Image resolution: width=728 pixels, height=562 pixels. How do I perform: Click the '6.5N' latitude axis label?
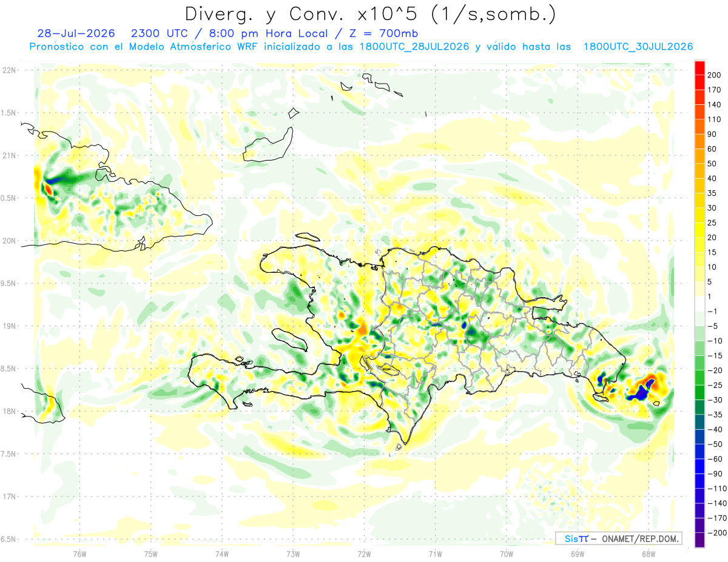[9, 539]
